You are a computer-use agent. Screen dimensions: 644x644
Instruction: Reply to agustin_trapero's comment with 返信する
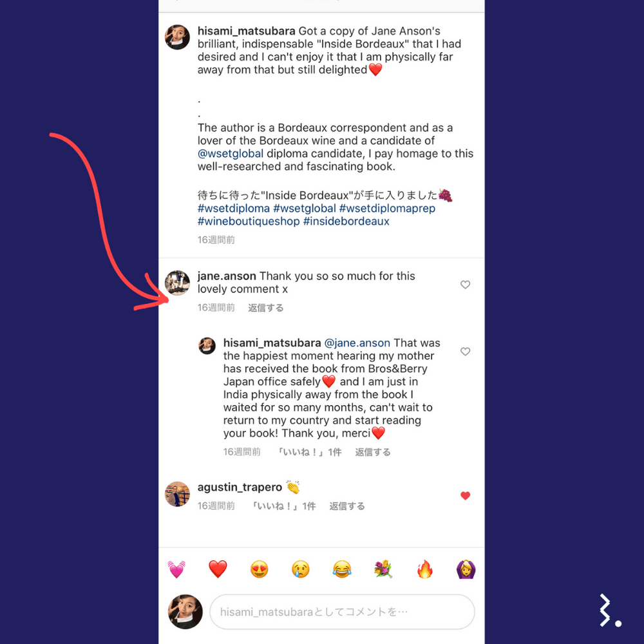coord(347,506)
